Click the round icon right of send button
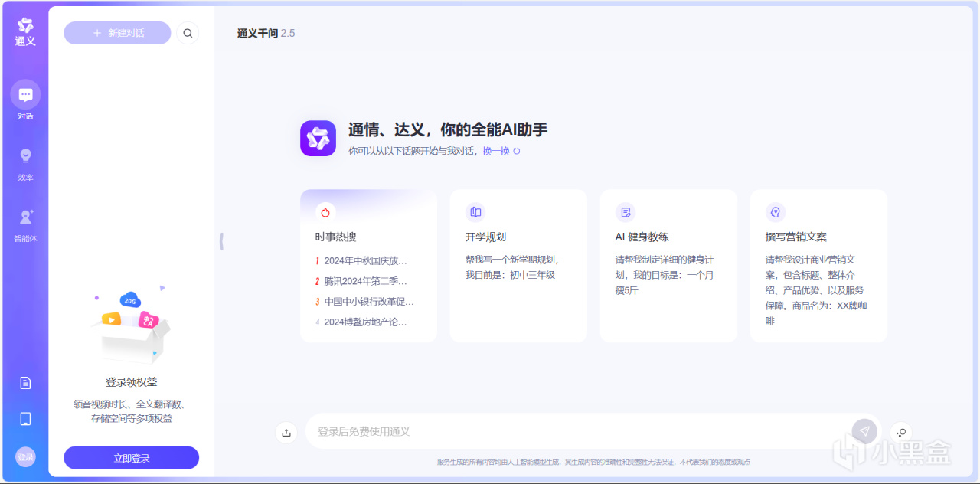Image resolution: width=980 pixels, height=484 pixels. 901,432
